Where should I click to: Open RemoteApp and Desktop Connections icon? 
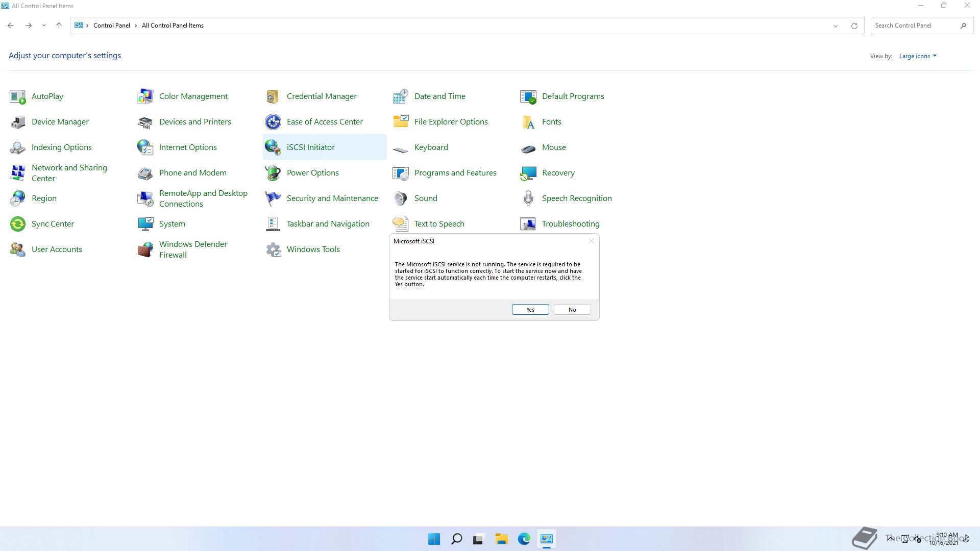(x=145, y=198)
